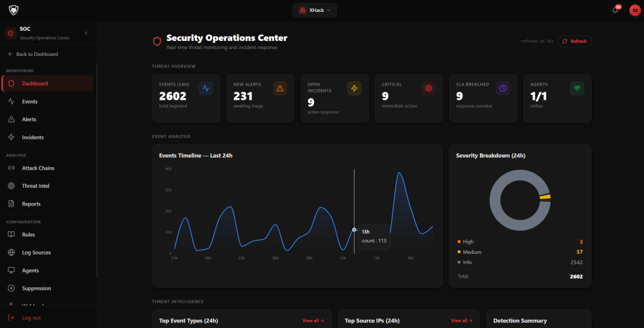The height and width of the screenshot is (328, 644).
Task: Click the notification bell icon
Action: pos(615,10)
